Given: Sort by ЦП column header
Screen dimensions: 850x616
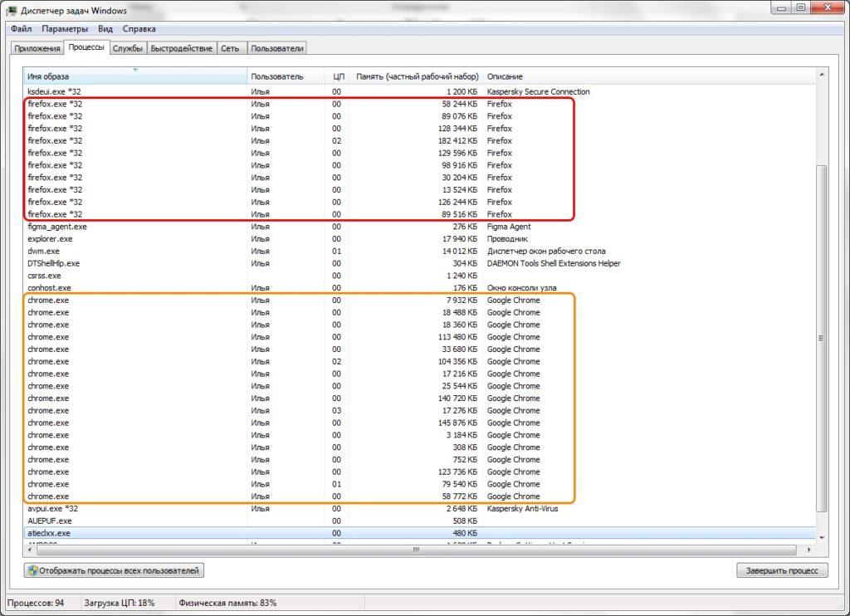Looking at the screenshot, I should [x=338, y=76].
